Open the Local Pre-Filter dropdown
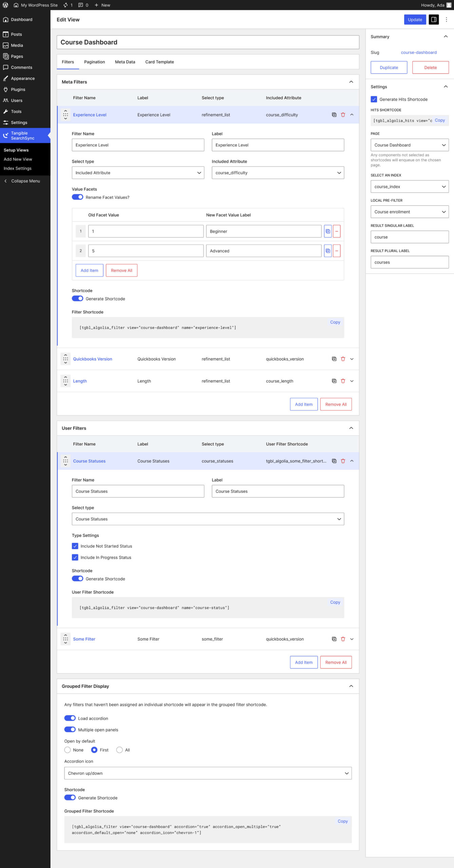 [x=410, y=212]
